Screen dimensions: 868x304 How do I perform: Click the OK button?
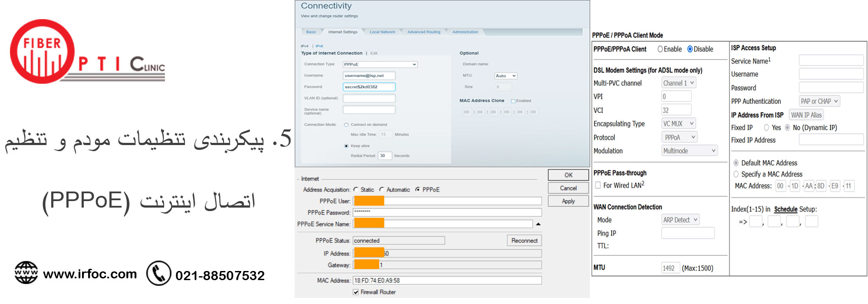pos(569,175)
